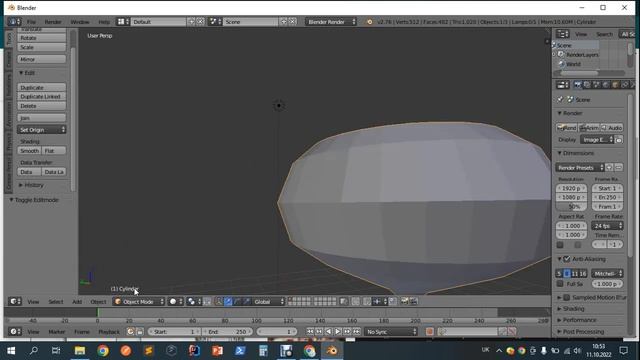The width and height of the screenshot is (640, 360).
Task: Set shading to Flat
Action: pyautogui.click(x=54, y=151)
